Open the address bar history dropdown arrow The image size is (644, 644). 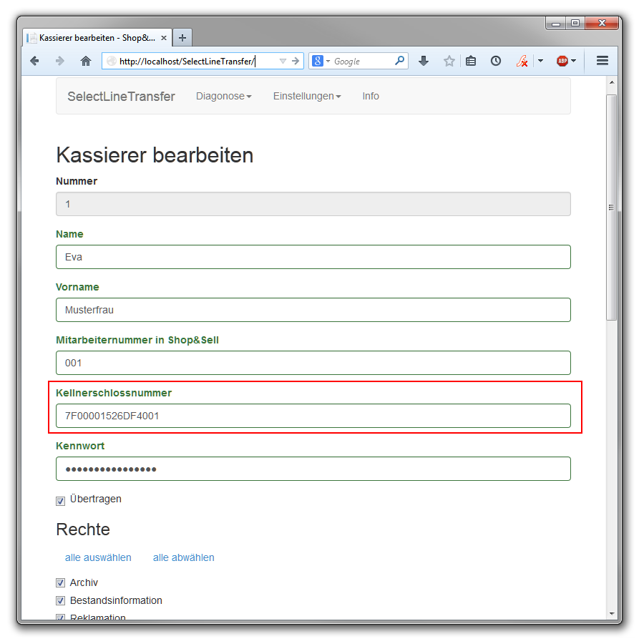283,62
